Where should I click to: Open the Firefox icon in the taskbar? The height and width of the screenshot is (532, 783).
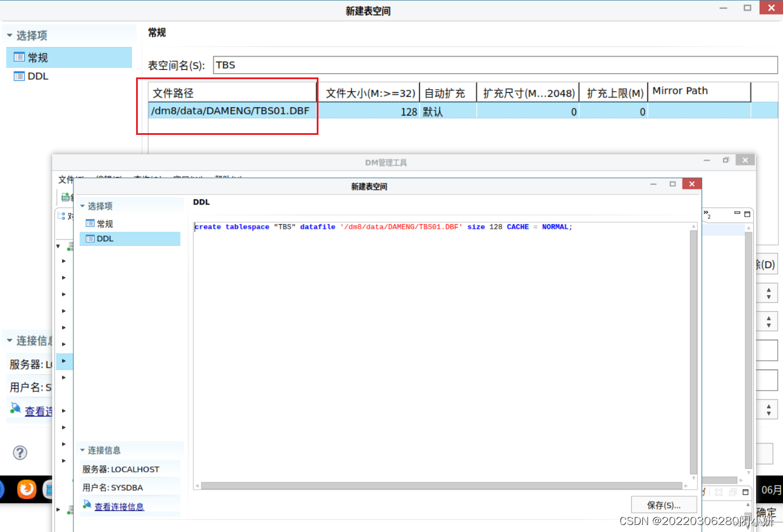(x=26, y=489)
